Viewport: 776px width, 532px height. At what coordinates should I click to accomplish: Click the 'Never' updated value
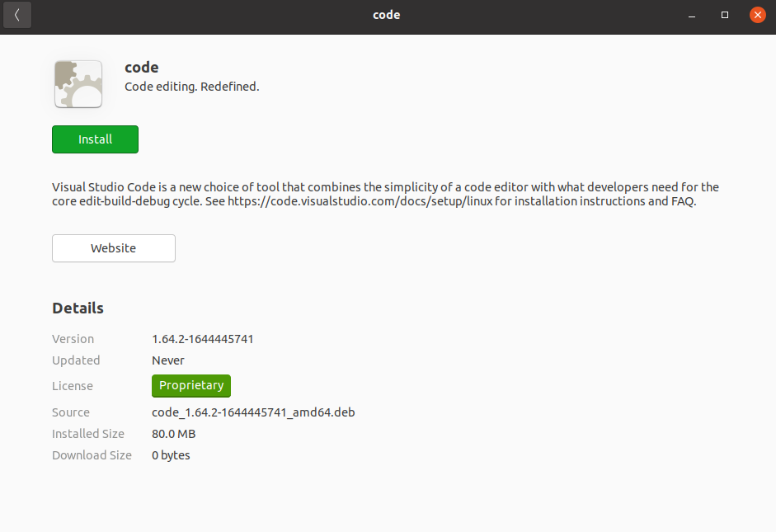point(168,360)
